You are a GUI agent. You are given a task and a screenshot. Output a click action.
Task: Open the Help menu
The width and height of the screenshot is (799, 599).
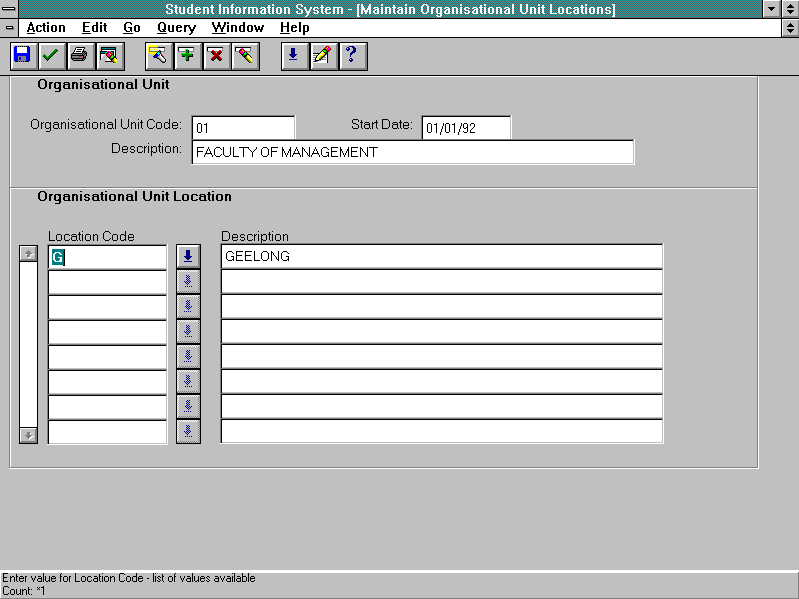pos(295,28)
